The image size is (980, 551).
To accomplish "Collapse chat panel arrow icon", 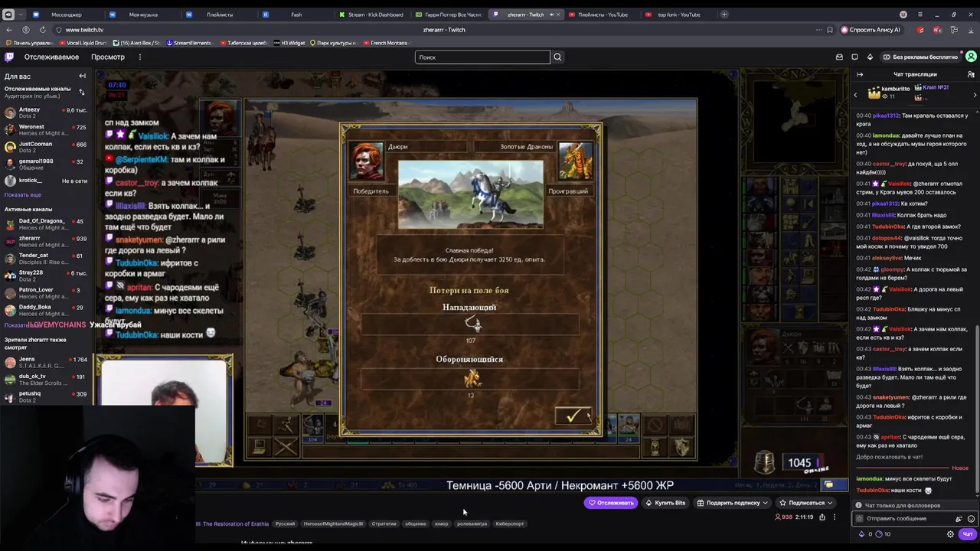I will (860, 74).
